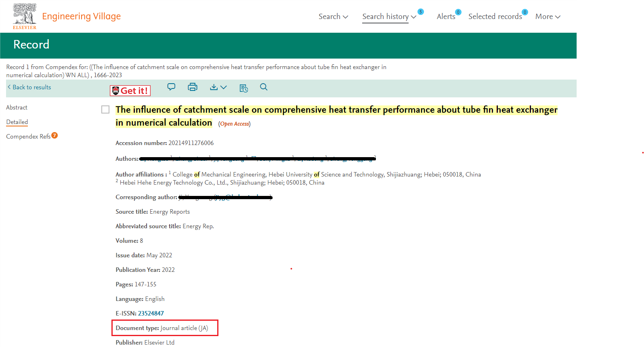Switch to the Detailed view
644x347 pixels.
click(x=17, y=122)
